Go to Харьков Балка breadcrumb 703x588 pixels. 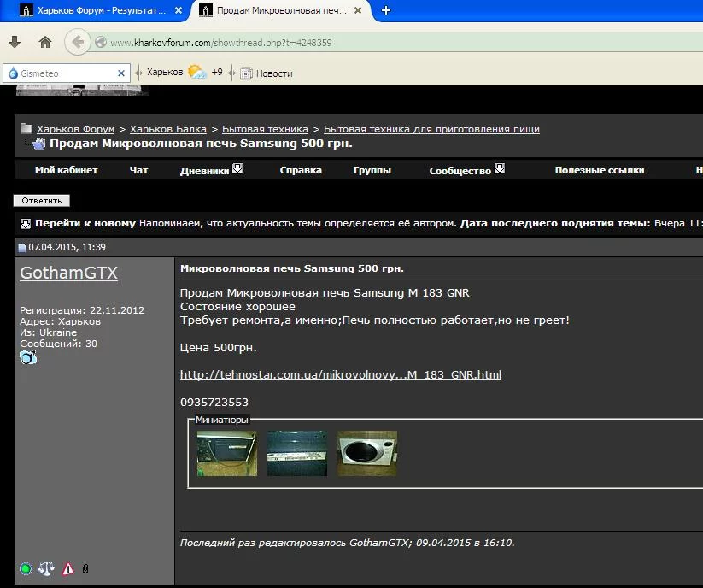(167, 129)
